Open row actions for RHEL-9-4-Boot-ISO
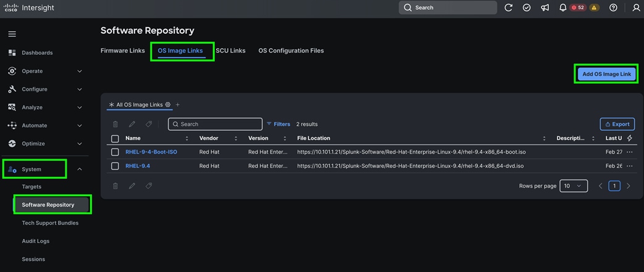Image resolution: width=644 pixels, height=272 pixels. point(630,152)
